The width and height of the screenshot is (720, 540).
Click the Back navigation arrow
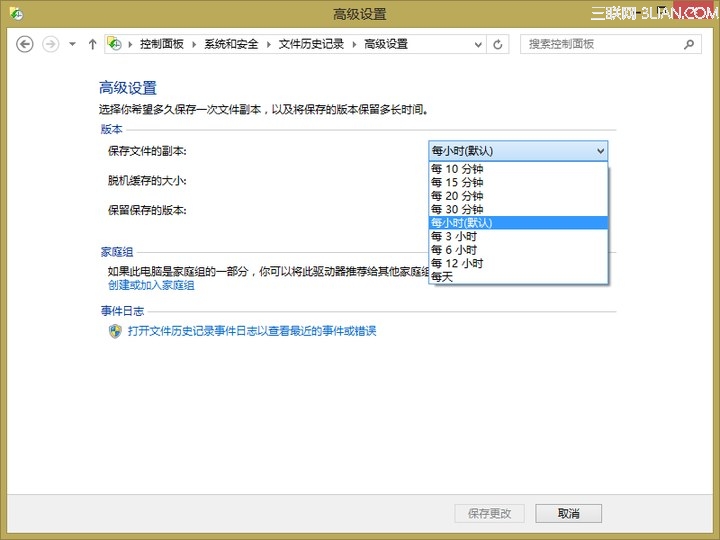[25, 44]
